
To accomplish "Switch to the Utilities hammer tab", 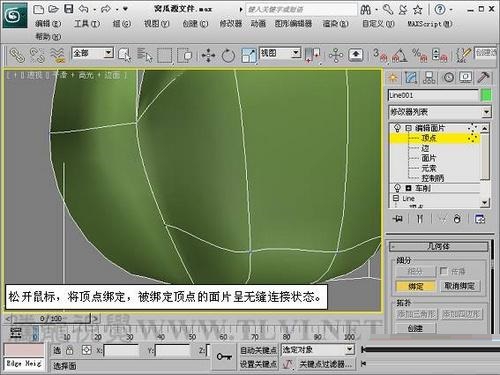I will 483,78.
